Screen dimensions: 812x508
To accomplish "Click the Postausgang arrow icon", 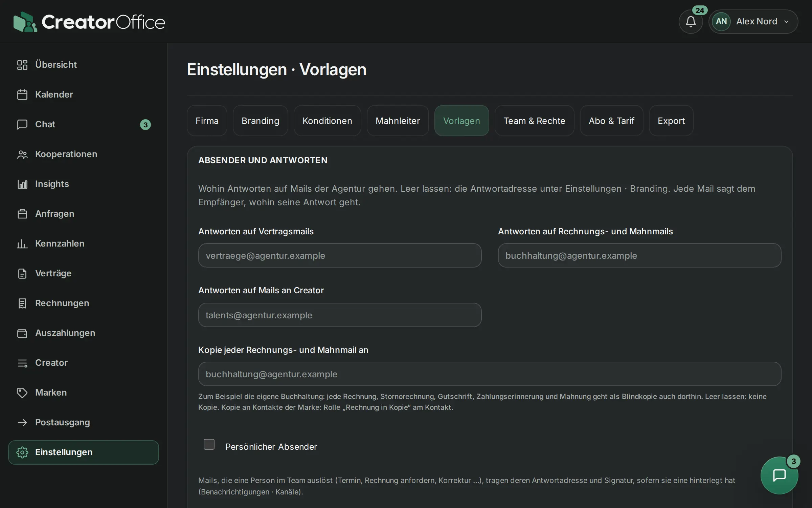I will [x=22, y=422].
